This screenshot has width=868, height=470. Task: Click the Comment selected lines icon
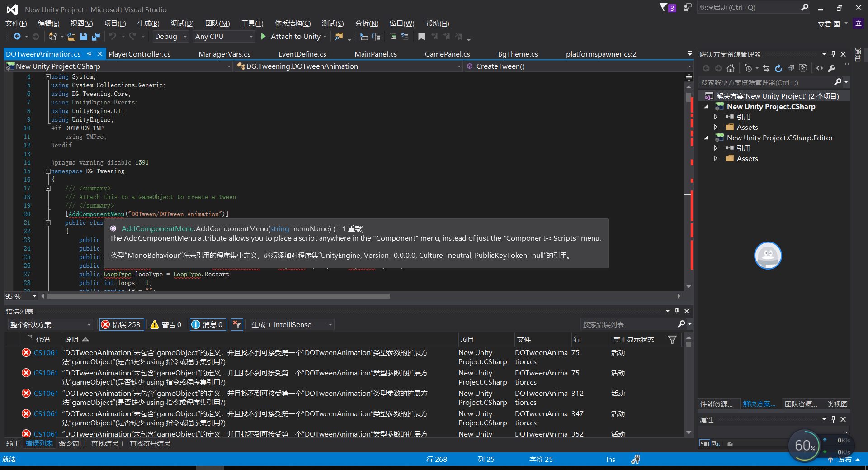click(393, 37)
